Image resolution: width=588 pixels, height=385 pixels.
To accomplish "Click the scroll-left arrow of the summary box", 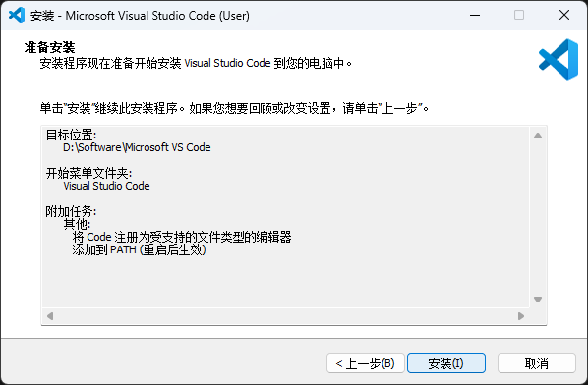I will (50, 316).
